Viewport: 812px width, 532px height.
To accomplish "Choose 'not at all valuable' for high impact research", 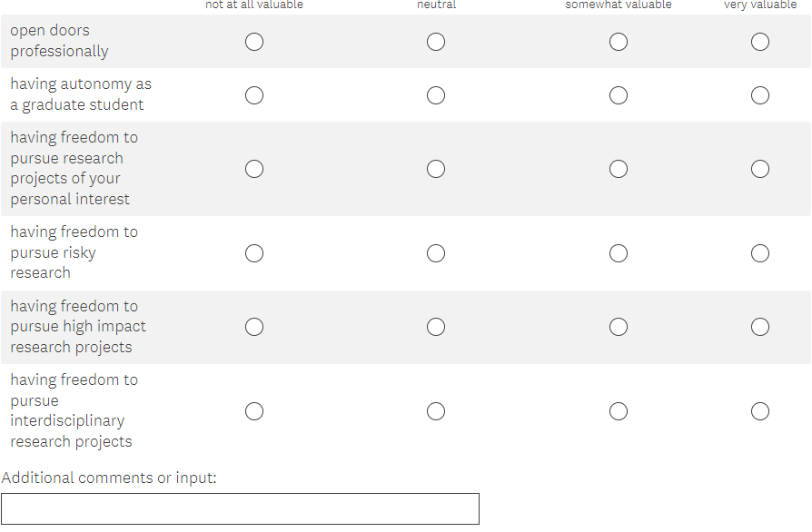I will click(x=254, y=327).
